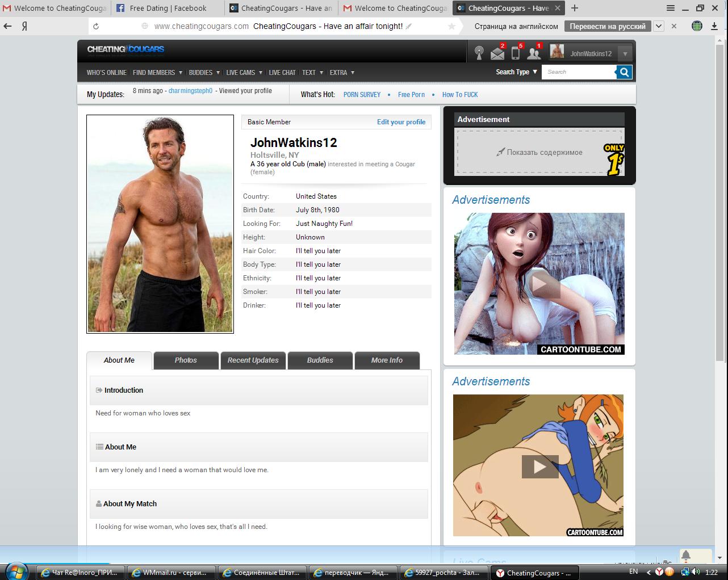Viewport: 728px width, 580px height.
Task: Open 59927_pochta taskbar window
Action: click(443, 573)
